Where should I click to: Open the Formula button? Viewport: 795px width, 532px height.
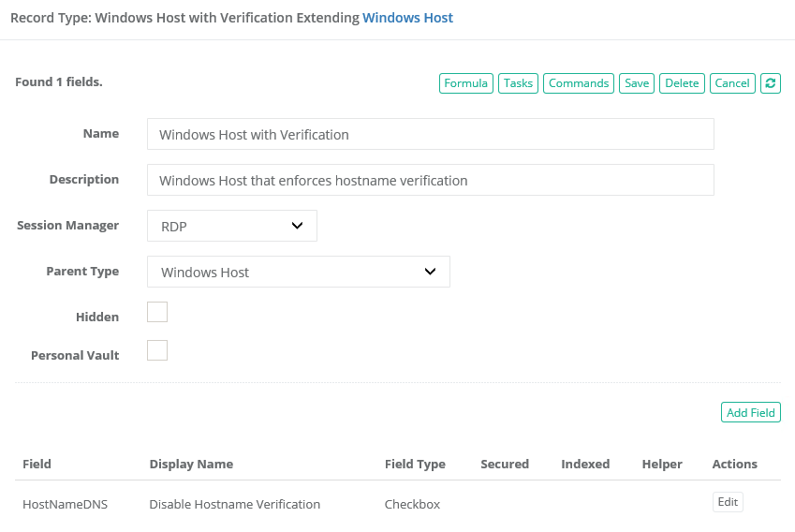click(x=465, y=83)
